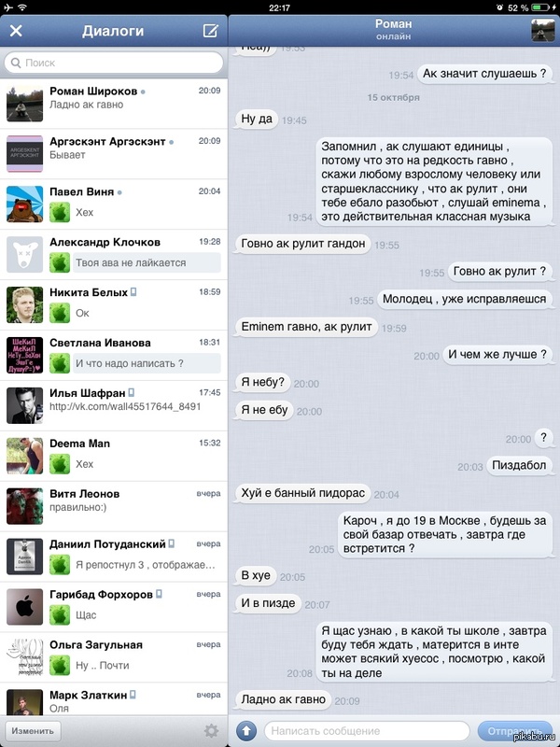This screenshot has width=560, height=747.
Task: Open Никита Белых's profile photo
Action: point(25,305)
